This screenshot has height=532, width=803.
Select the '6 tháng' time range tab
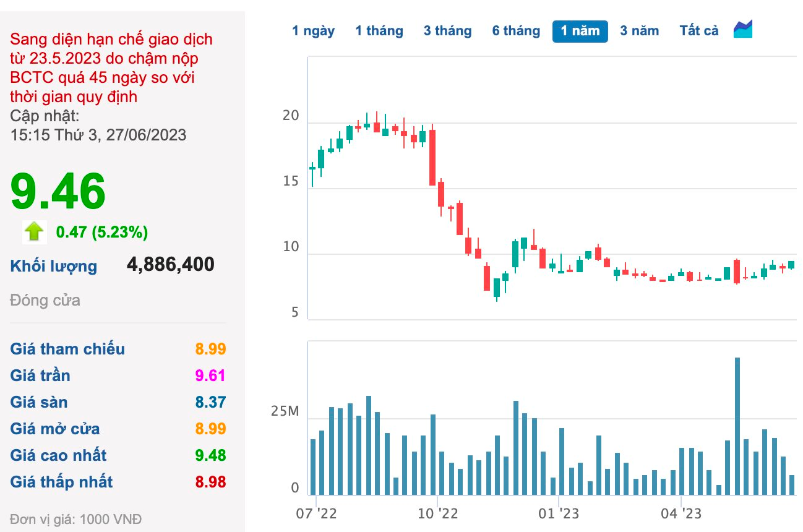[x=517, y=31]
